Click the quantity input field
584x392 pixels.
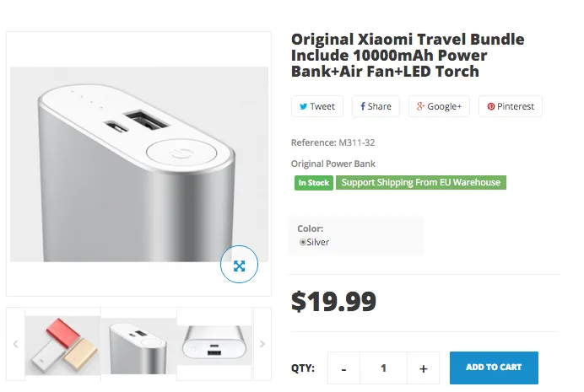[384, 368]
